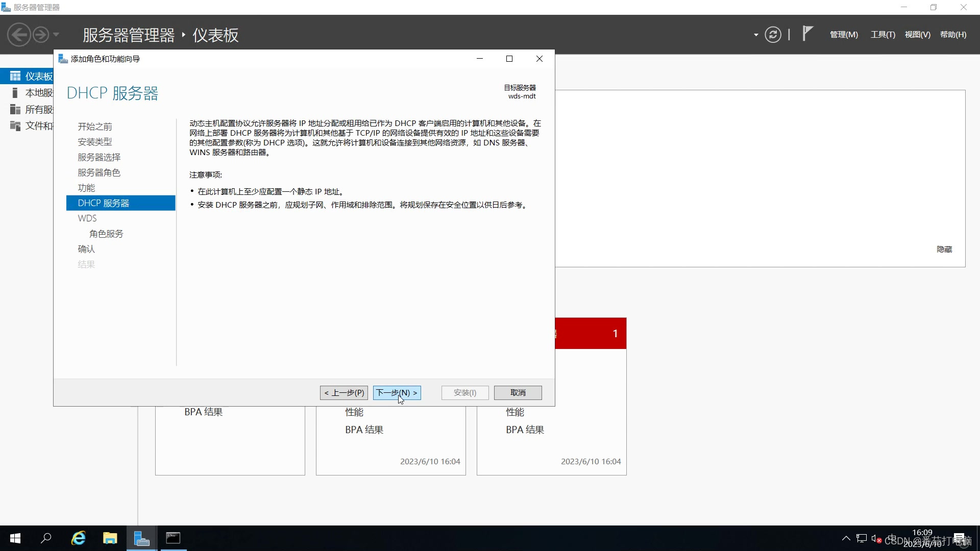Click the red tile header showing 1

[591, 334]
